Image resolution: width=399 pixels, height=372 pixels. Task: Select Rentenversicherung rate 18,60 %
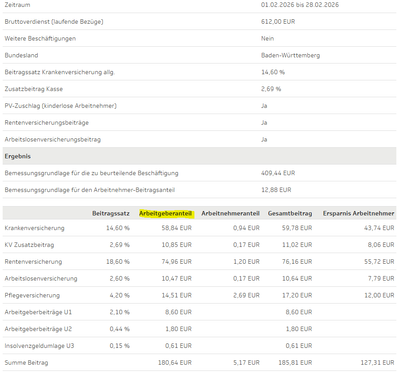tap(118, 262)
